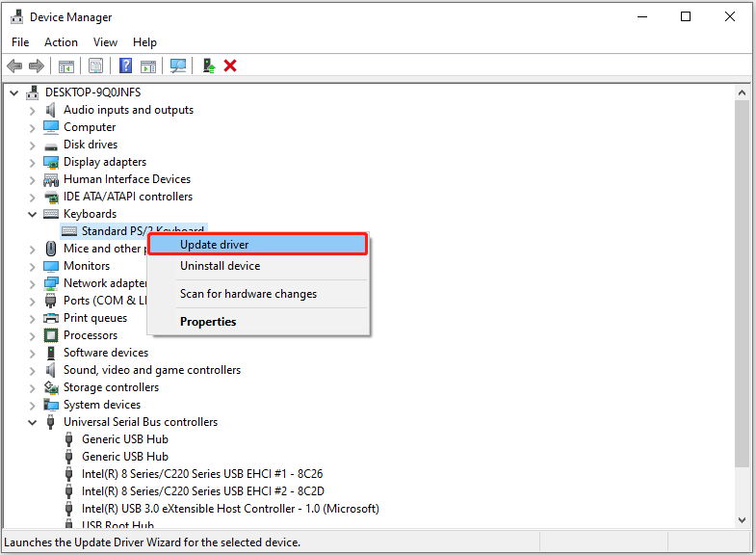756x555 pixels.
Task: Select Scan for hardware changes menu entry
Action: coord(258,294)
